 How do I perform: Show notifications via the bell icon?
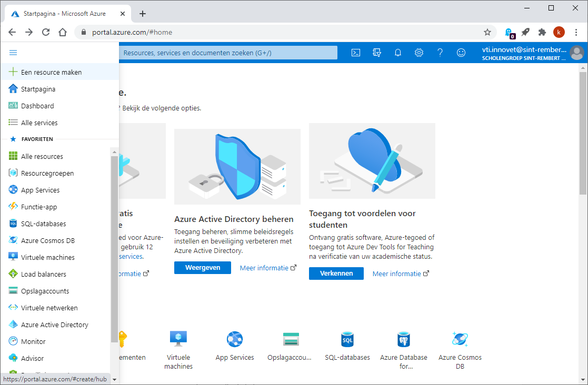tap(398, 53)
